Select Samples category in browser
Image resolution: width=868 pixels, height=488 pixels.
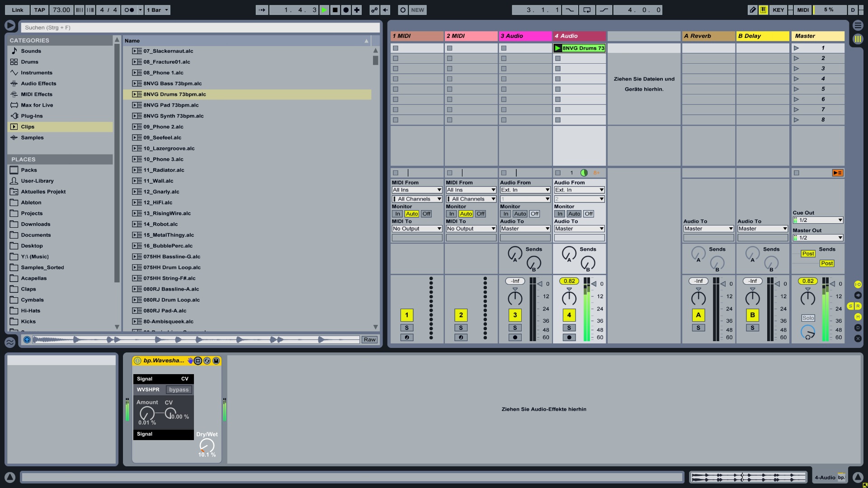pyautogui.click(x=32, y=138)
